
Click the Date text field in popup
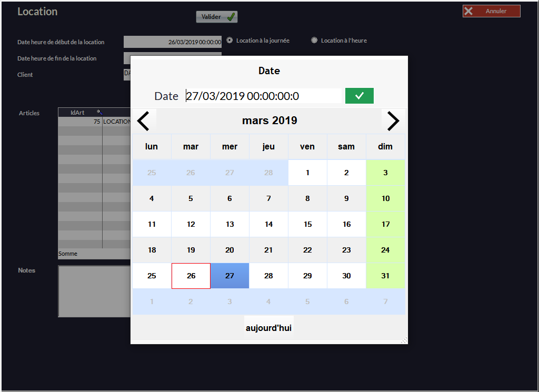pyautogui.click(x=263, y=96)
